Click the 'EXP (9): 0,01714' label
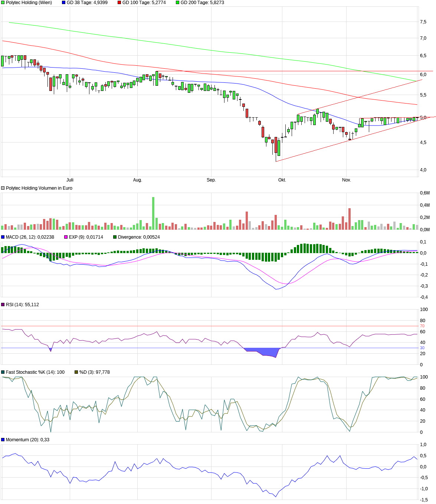Viewport: 436px width, 504px height. (x=86, y=237)
